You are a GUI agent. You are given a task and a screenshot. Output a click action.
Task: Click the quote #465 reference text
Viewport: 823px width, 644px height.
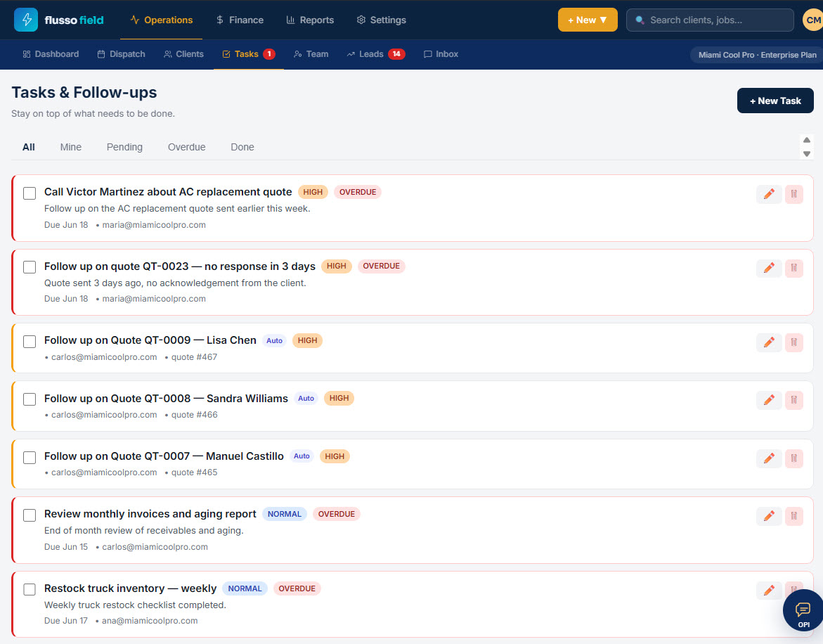194,472
